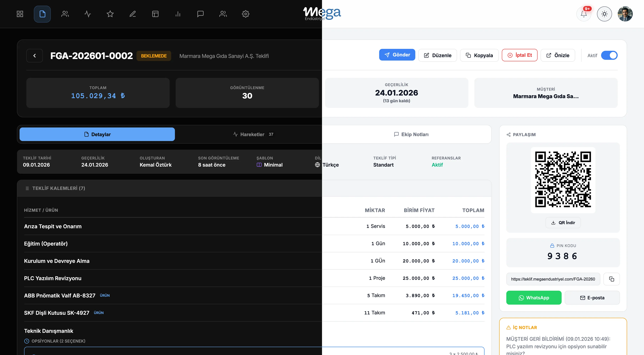Select the pencil edit icon in navbar

click(132, 14)
